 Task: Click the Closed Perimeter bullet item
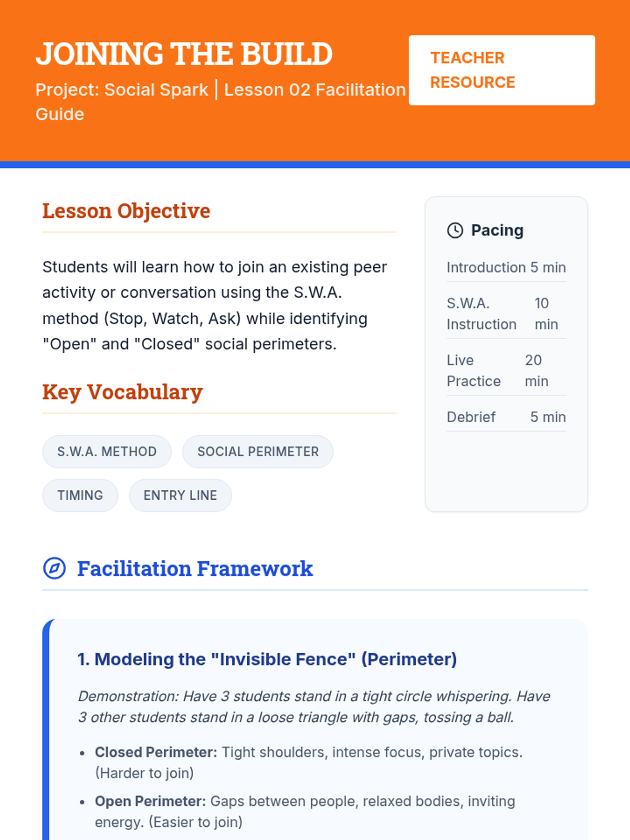309,762
